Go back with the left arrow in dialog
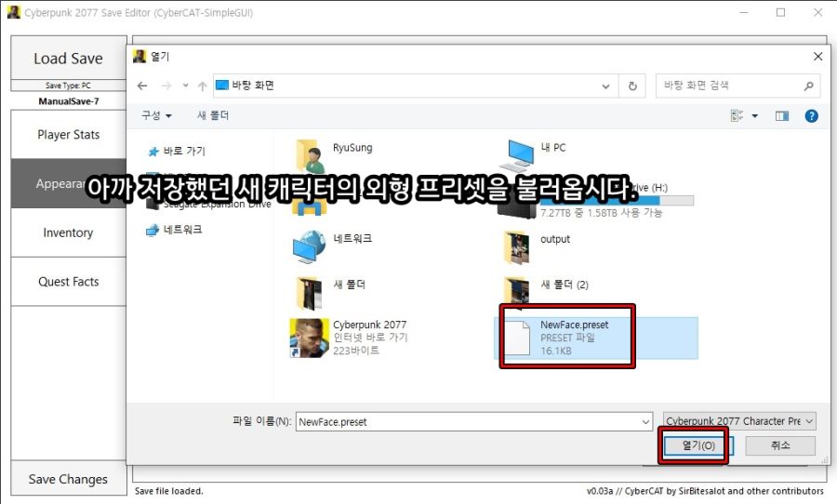The width and height of the screenshot is (837, 504). pos(142,86)
